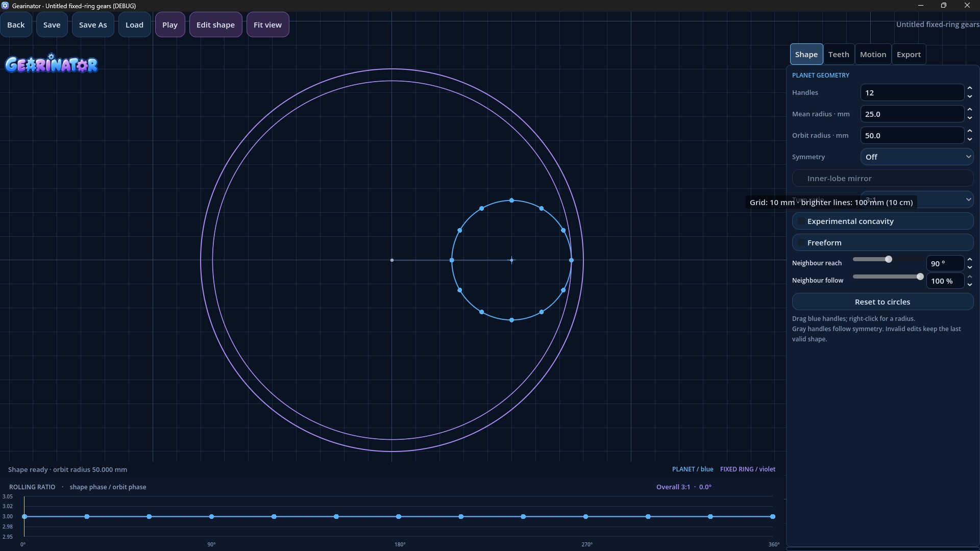
Task: Click the 'Shape ready' status text
Action: click(68, 470)
